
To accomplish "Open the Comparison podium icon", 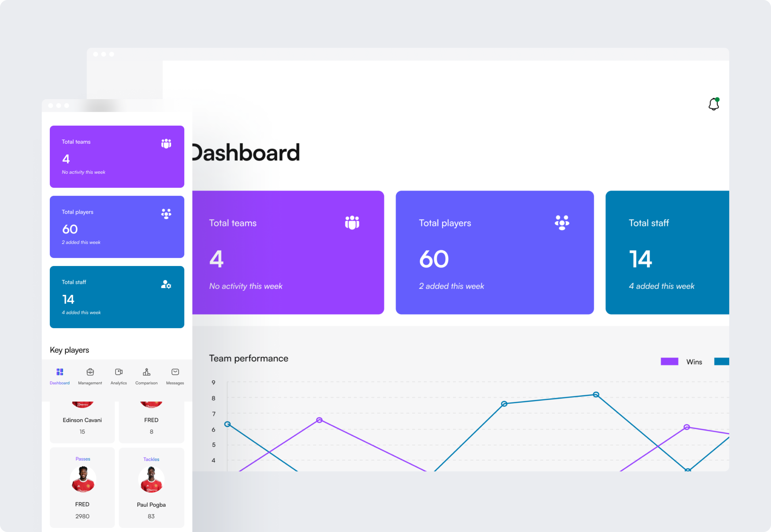I will [146, 372].
